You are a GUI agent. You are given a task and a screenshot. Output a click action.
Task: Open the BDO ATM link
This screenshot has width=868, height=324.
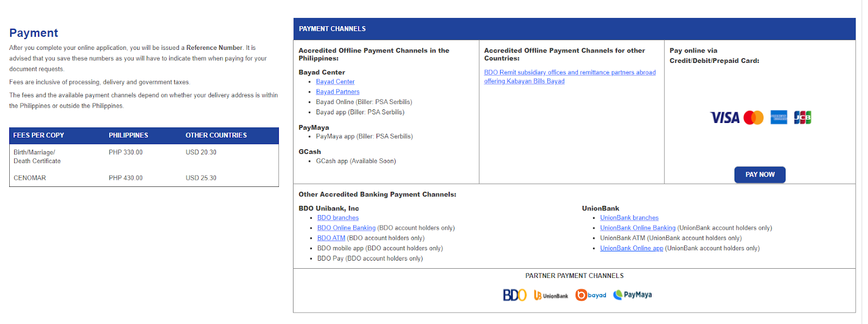331,238
